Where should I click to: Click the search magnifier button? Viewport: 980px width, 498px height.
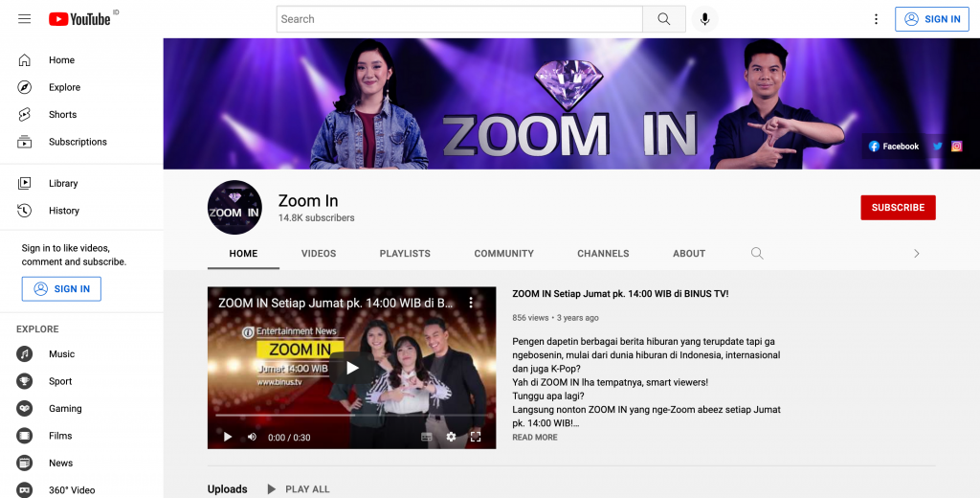(664, 19)
